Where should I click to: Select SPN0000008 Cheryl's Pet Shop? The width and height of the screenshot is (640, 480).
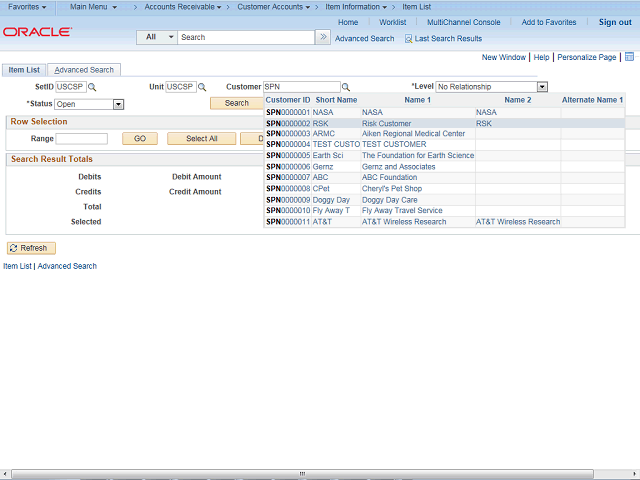point(444,189)
